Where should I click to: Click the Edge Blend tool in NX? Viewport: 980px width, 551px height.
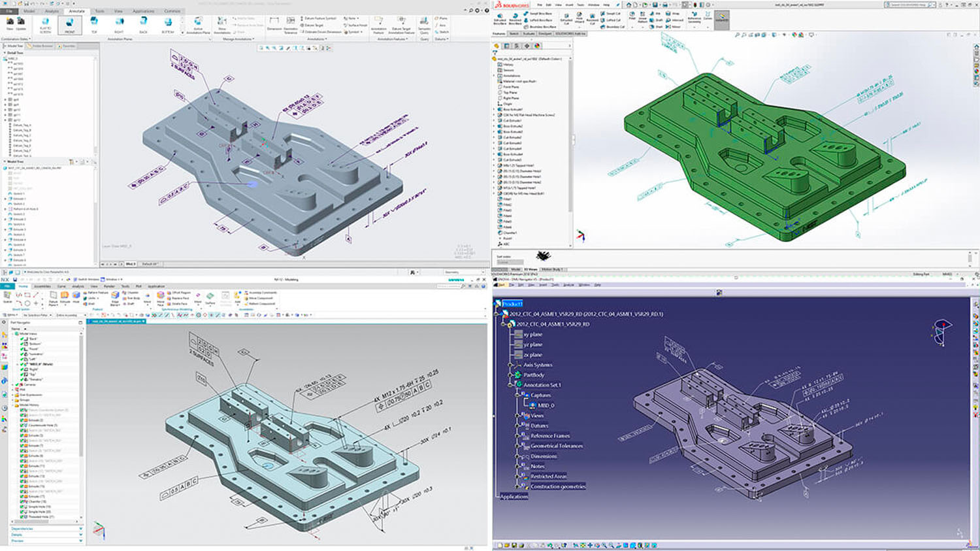tap(115, 299)
